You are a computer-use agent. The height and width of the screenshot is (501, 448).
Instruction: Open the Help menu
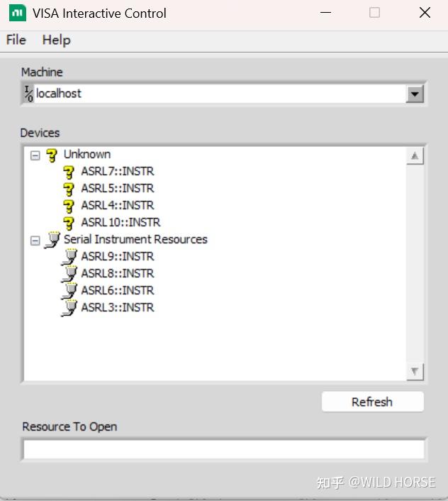click(57, 40)
